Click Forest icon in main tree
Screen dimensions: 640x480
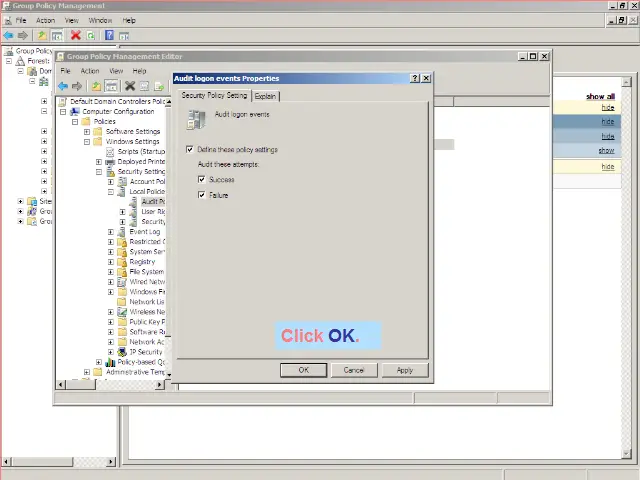tap(20, 61)
